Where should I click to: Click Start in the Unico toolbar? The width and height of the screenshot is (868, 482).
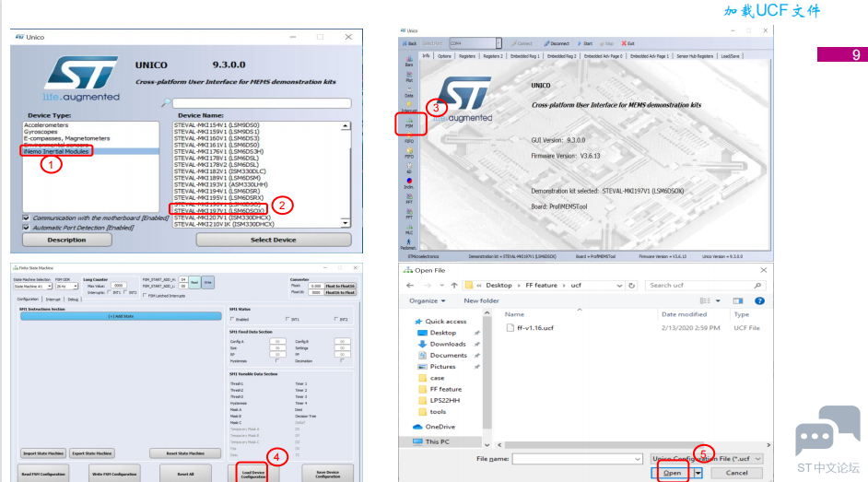(585, 43)
